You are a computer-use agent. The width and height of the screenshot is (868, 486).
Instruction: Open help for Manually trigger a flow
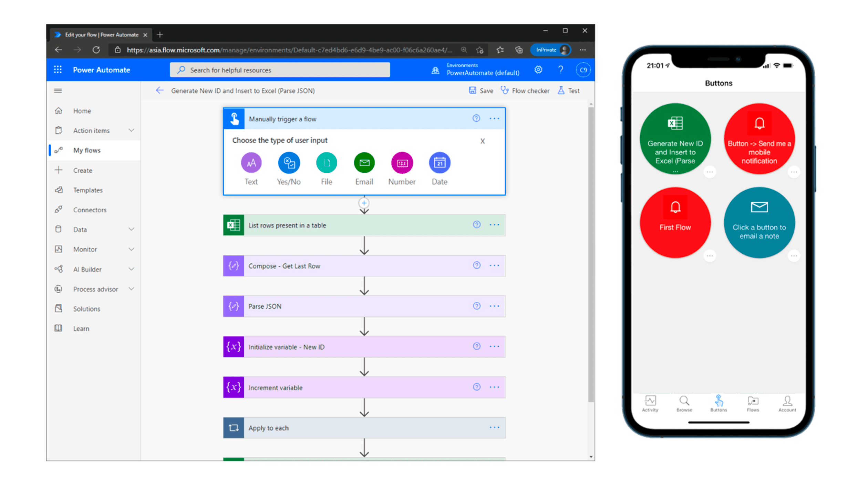tap(476, 118)
